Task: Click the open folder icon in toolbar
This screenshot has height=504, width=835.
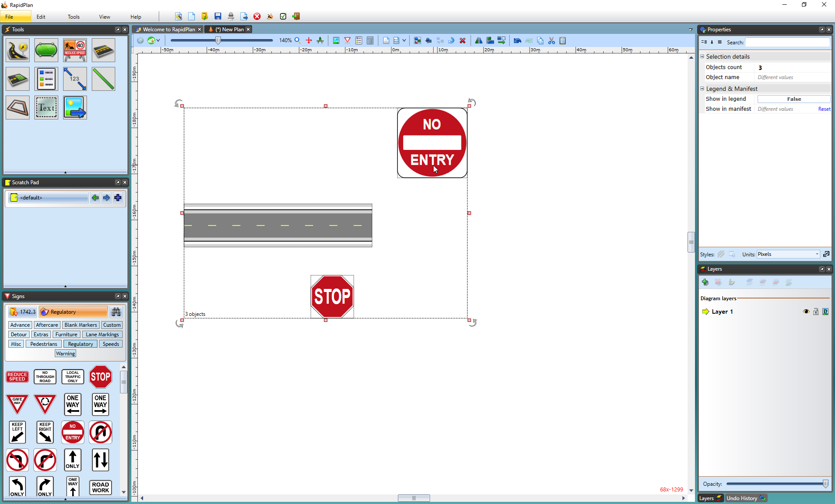Action: click(x=205, y=17)
